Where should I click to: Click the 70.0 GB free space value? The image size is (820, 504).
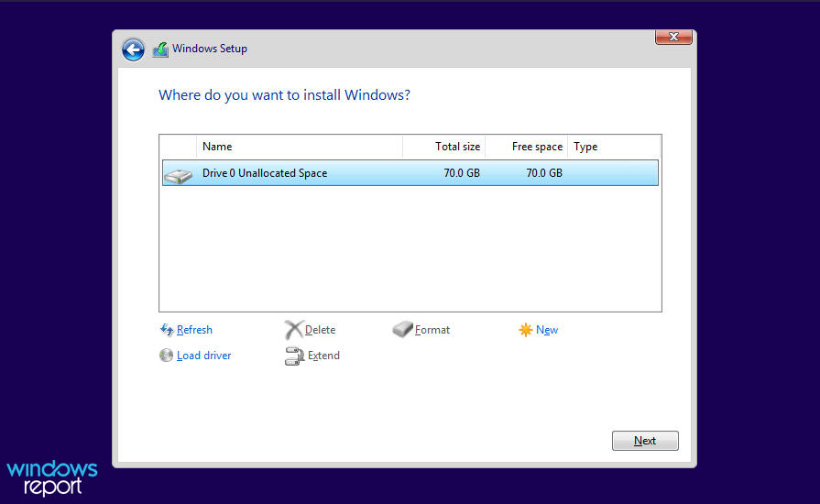[x=544, y=173]
